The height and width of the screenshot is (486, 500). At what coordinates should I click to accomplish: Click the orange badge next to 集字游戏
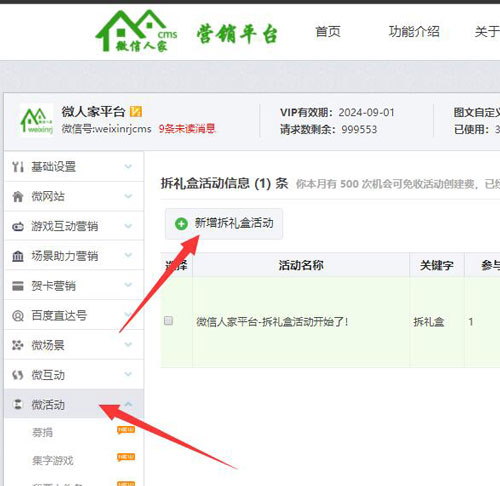(126, 457)
